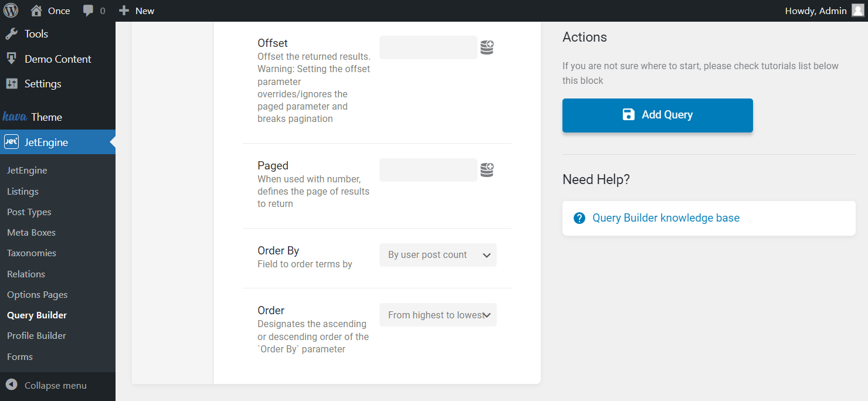Click the Howdy, Admin account menu

(824, 11)
